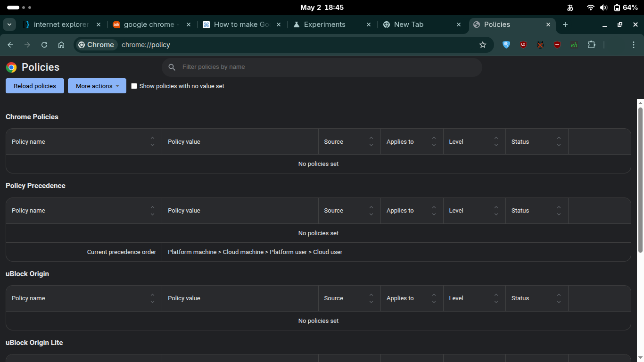Close the "How to make Go..." tab

[279, 25]
